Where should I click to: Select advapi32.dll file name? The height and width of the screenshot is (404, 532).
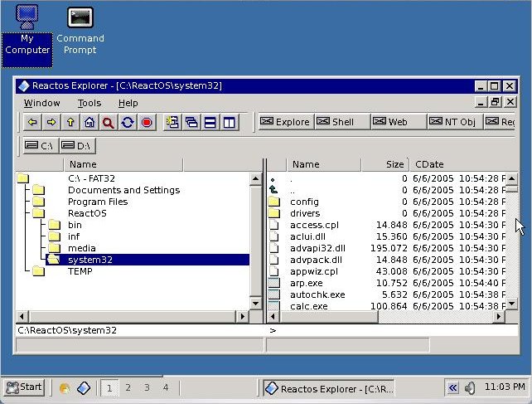317,248
